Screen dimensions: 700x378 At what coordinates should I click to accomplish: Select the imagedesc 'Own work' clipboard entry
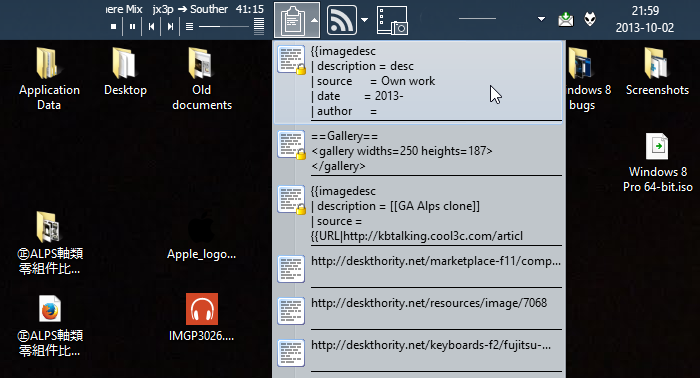click(418, 82)
